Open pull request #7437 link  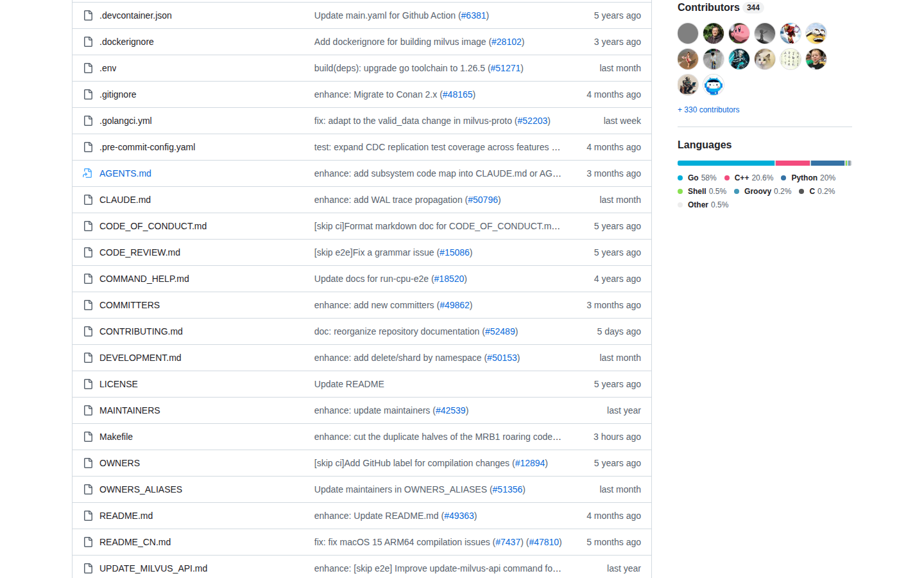click(508, 542)
